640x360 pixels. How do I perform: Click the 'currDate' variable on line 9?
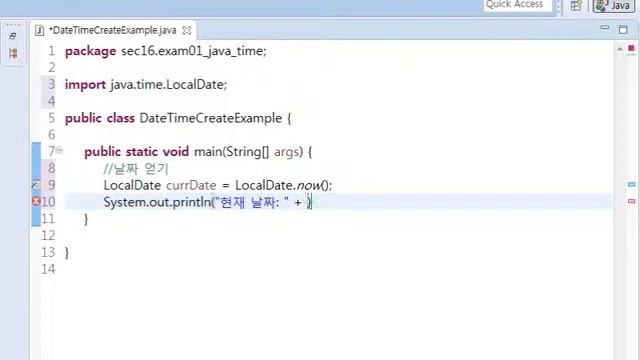tap(191, 185)
